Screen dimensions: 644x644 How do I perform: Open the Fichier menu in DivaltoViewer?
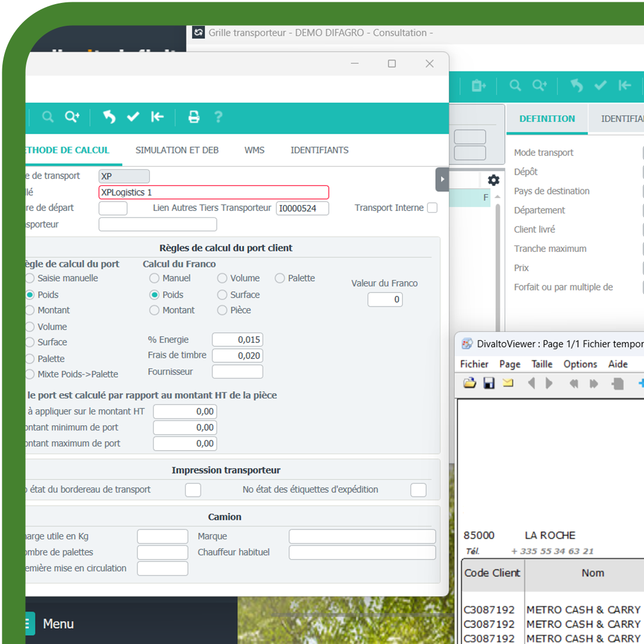474,364
